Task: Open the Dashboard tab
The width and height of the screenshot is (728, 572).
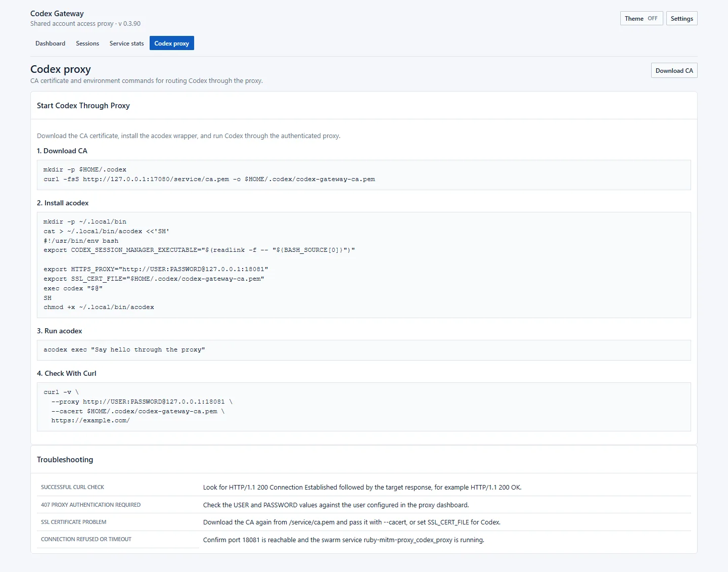Action: click(x=50, y=43)
